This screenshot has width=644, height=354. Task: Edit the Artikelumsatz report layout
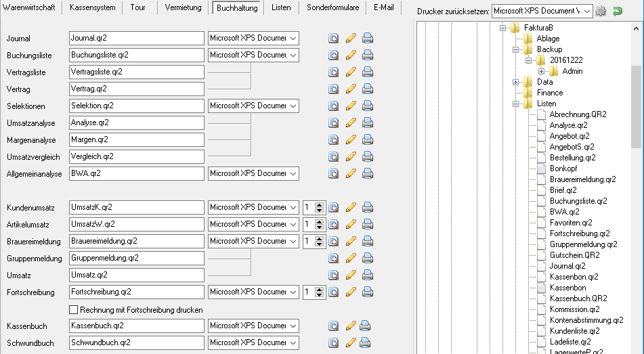(351, 224)
